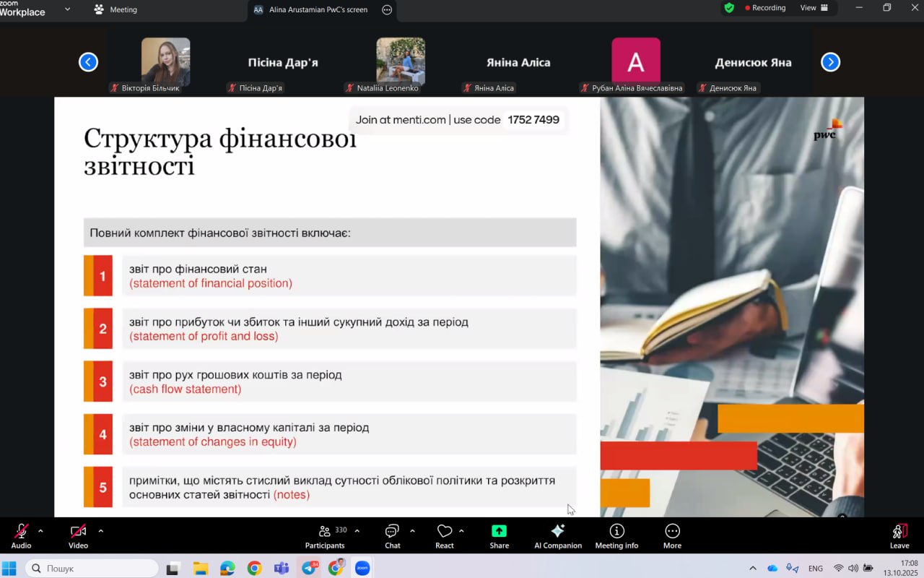Expand audio settings arrow next to Audio

(40, 531)
